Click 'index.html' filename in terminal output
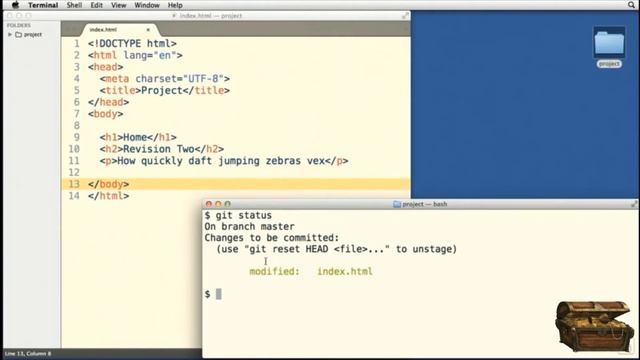Image resolution: width=640 pixels, height=360 pixels. [x=345, y=271]
